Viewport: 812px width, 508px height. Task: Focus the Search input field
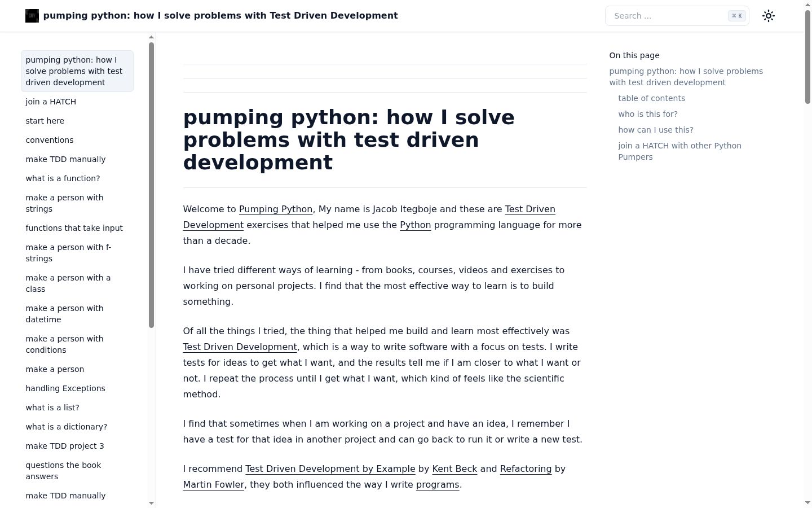tap(677, 16)
